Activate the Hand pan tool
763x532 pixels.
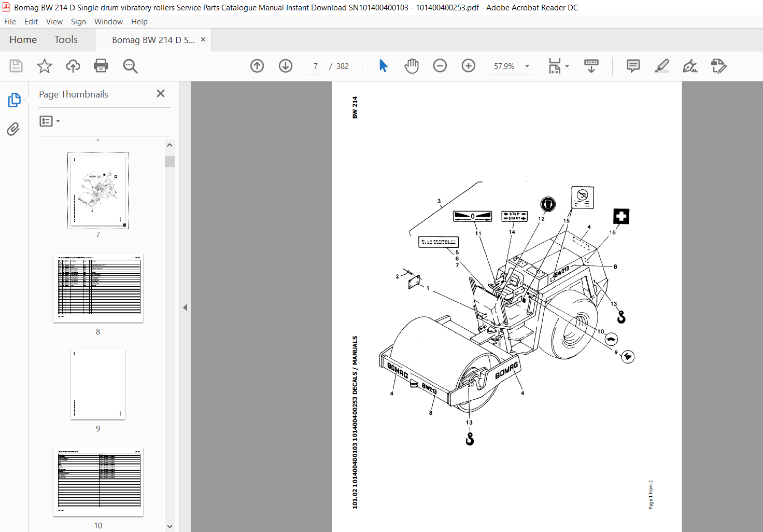412,66
